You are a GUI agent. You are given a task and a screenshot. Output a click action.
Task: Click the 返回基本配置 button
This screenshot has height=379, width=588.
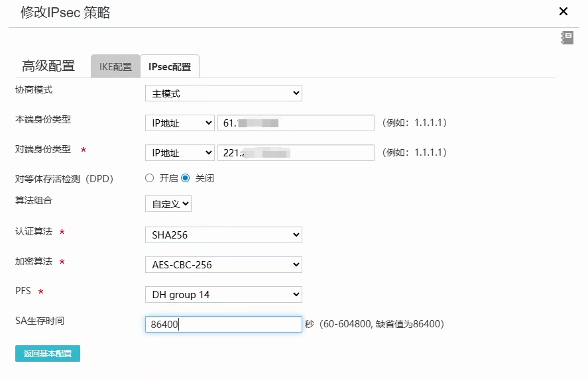pyautogui.click(x=48, y=353)
